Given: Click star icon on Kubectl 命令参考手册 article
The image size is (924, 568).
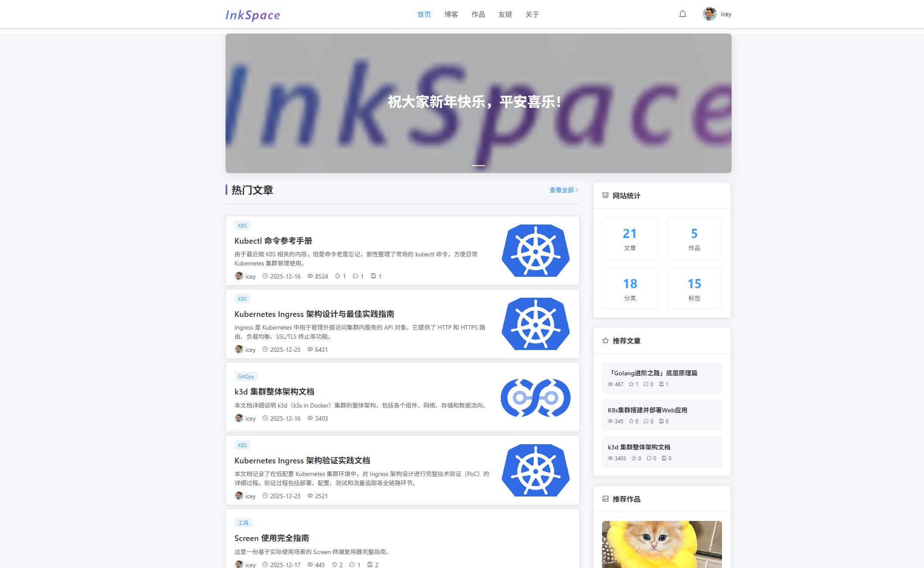Looking at the screenshot, I should coord(337,276).
